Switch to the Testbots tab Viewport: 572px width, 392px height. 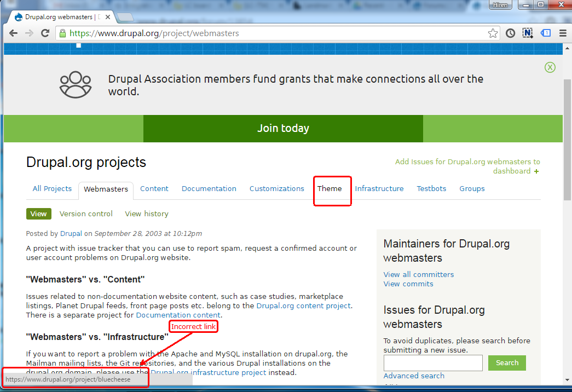[431, 189]
